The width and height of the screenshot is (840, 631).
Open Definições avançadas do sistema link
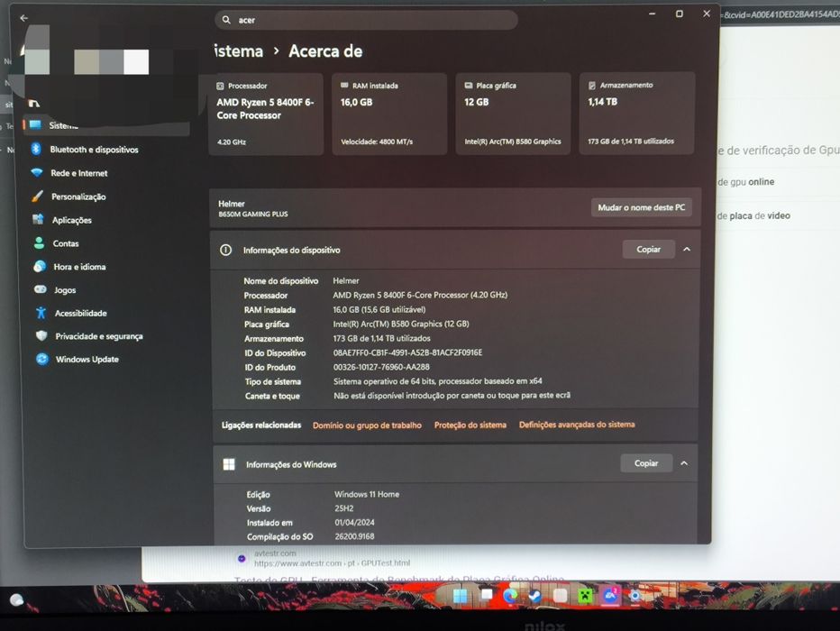577,425
